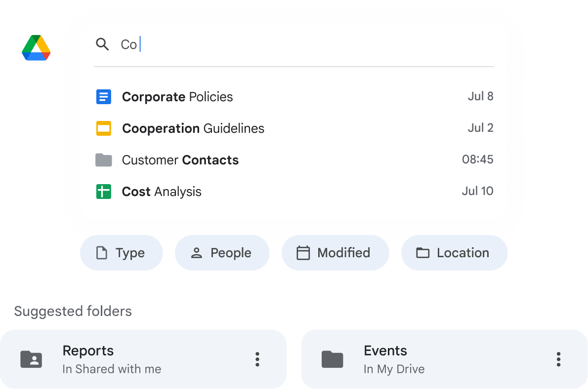
Task: Open the People filter chip
Action: [x=222, y=253]
